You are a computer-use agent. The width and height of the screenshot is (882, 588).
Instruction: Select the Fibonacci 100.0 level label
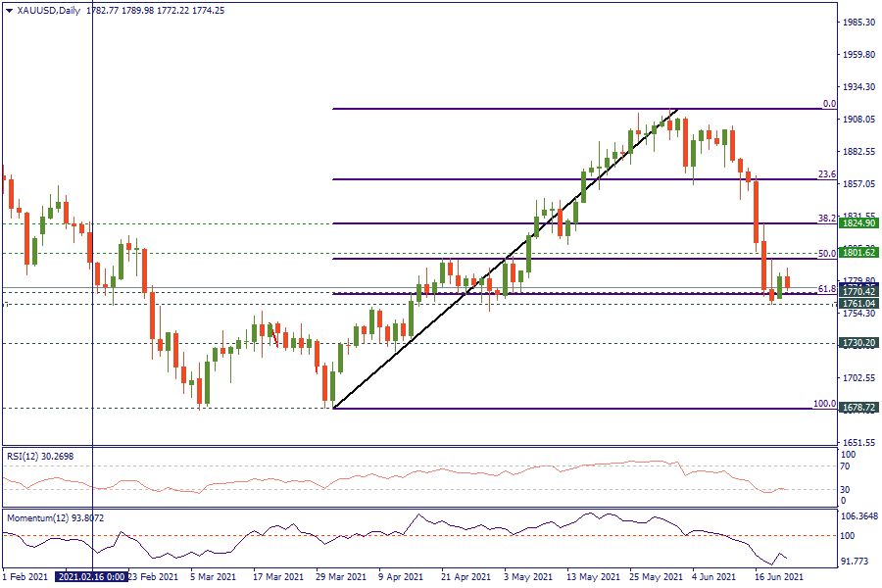coord(824,403)
